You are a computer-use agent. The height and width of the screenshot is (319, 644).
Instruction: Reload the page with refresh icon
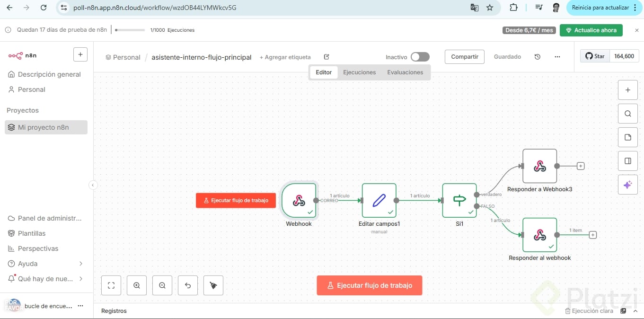(44, 8)
